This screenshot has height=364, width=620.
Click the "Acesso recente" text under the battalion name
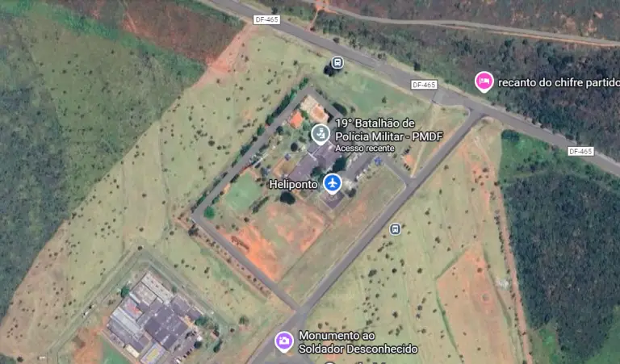point(365,149)
